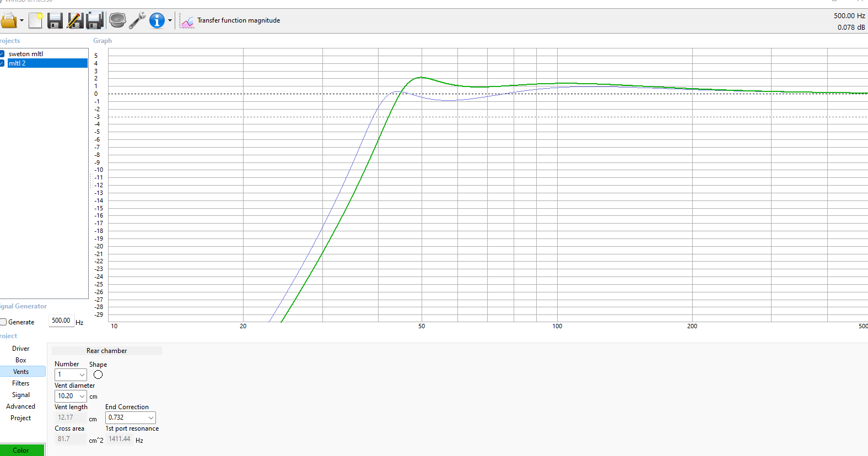This screenshot has height=456, width=868.
Task: Click the signal generator frequency field
Action: coord(61,321)
